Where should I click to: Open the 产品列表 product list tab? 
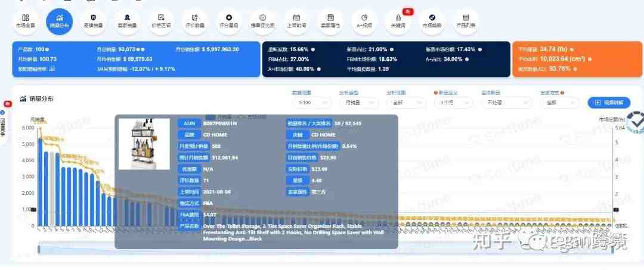click(x=466, y=21)
